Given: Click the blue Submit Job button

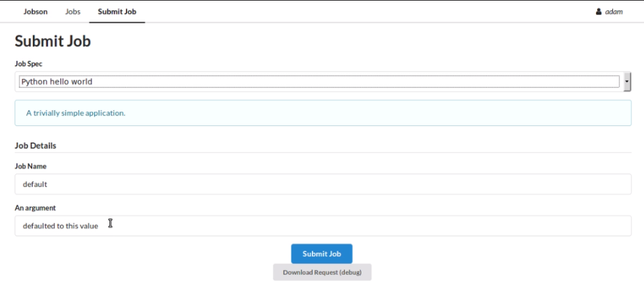Looking at the screenshot, I should coord(321,254).
